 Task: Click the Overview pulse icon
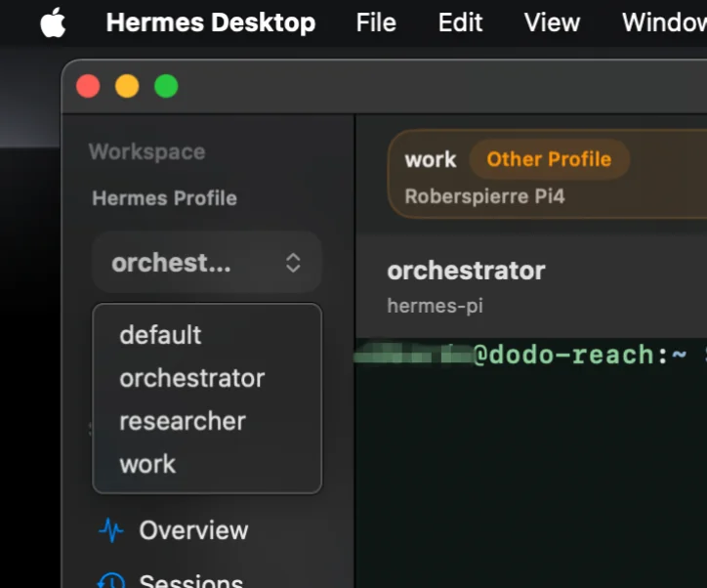pos(111,530)
